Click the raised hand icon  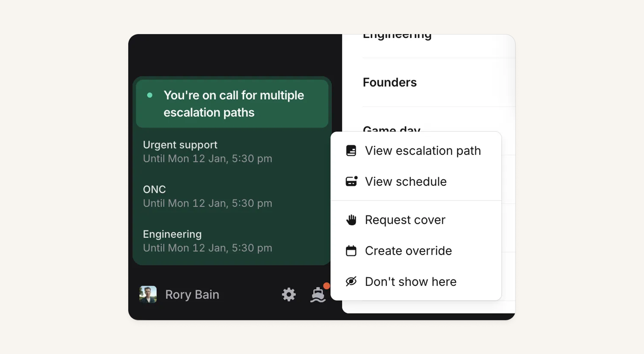[x=351, y=220]
